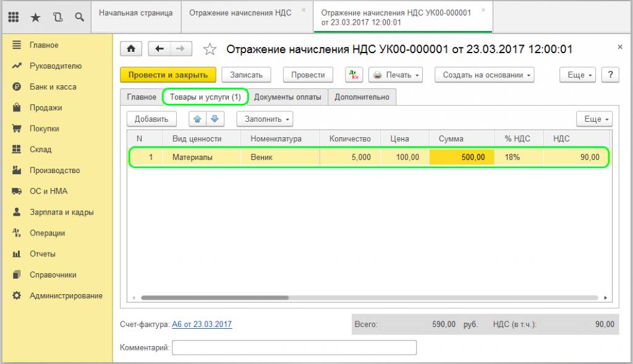Select НДС cell 90,00 in row
Viewport: 633px width, 364px height.
pyautogui.click(x=576, y=157)
